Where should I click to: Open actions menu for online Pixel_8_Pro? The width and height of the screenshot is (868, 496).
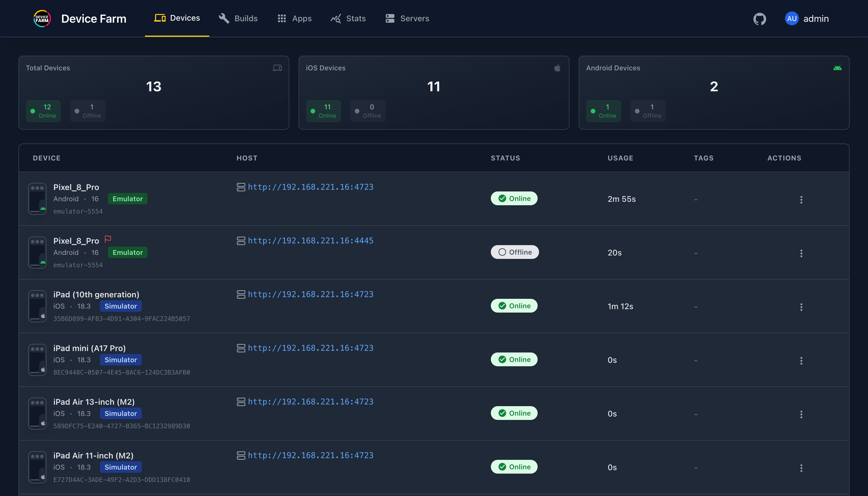(x=801, y=199)
